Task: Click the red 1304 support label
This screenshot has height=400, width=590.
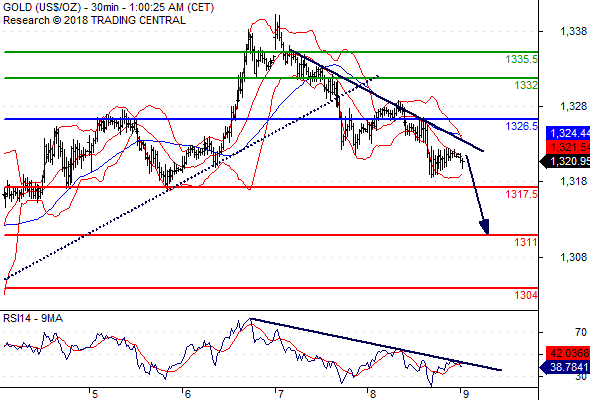Action: pos(526,295)
